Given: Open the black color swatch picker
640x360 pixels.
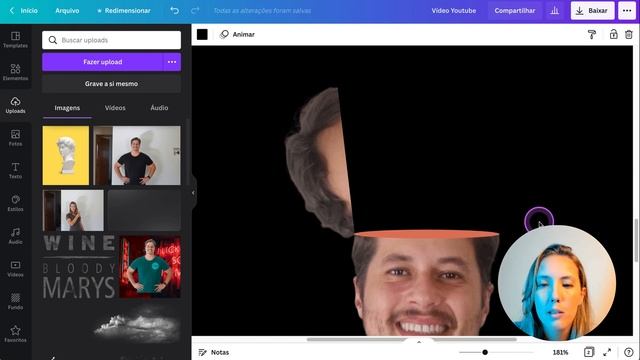Looking at the screenshot, I should click(x=202, y=35).
